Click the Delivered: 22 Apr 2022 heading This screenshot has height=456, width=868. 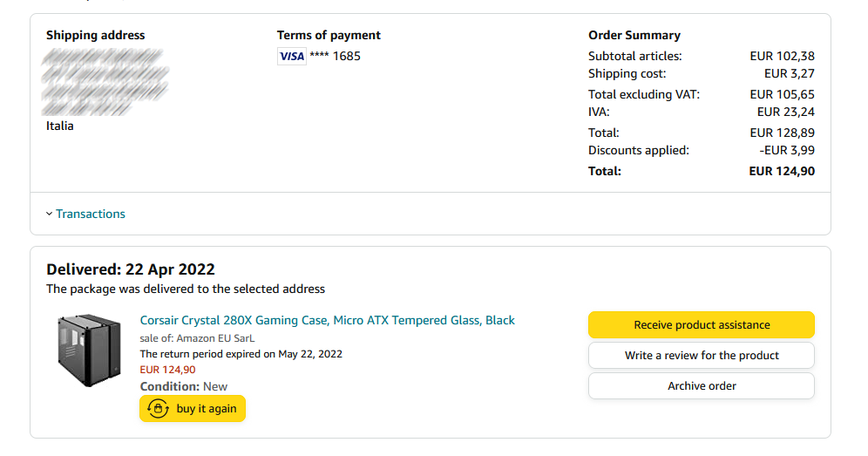click(x=131, y=269)
